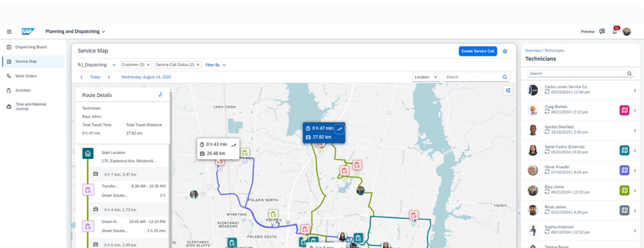Viewport: 644px width, 248px height.
Task: Click the technician search magnifier icon
Action: [x=629, y=74]
